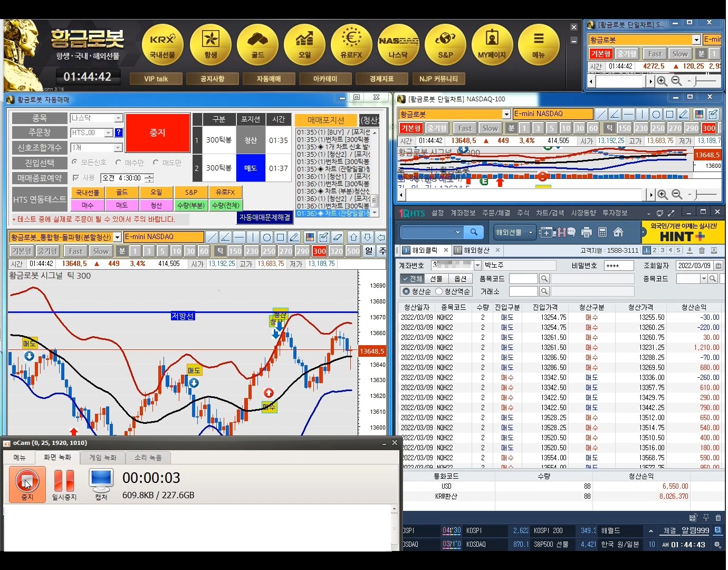
Task: Click oCam 캡처 monitor icon
Action: pos(101,484)
